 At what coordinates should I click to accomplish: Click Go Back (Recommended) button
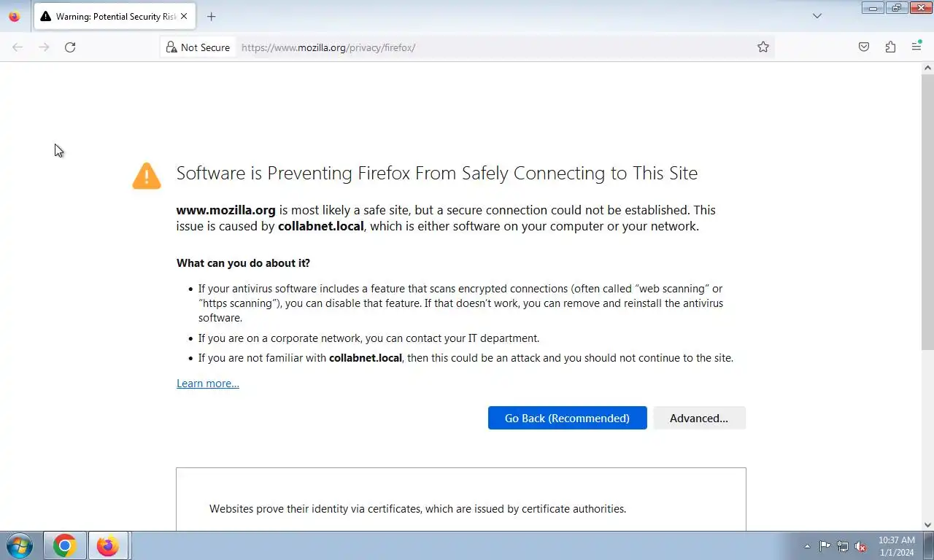pos(567,418)
